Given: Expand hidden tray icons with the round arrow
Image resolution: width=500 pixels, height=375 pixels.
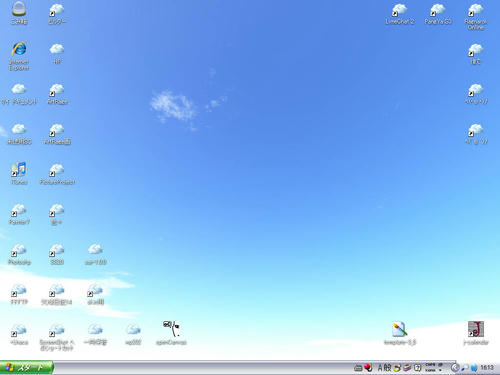Looking at the screenshot, I should point(455,368).
